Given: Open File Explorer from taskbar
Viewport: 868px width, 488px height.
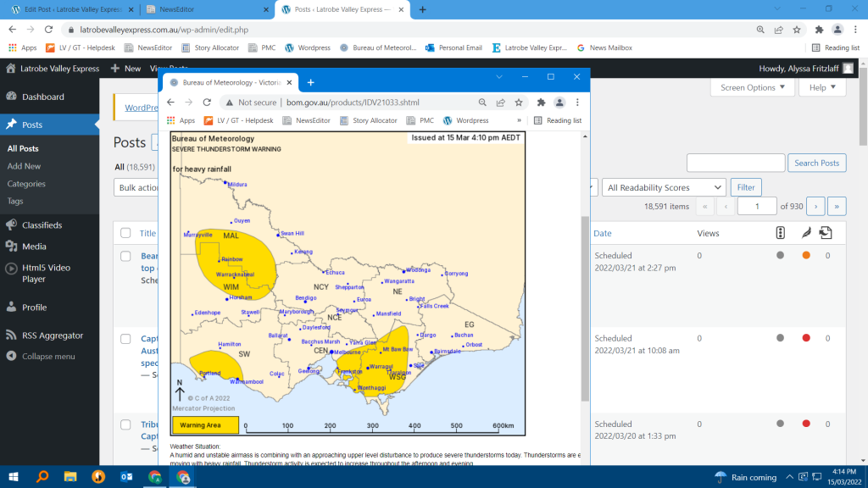Looking at the screenshot, I should point(70,477).
